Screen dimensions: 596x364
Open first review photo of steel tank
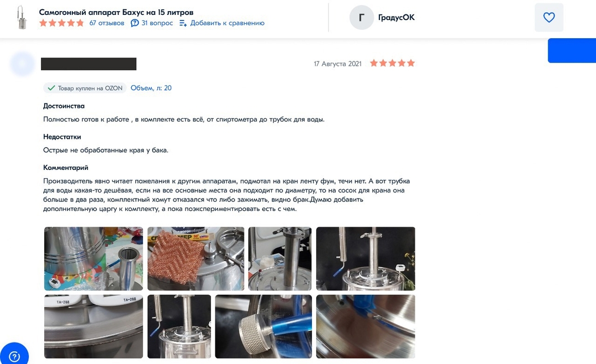point(94,258)
